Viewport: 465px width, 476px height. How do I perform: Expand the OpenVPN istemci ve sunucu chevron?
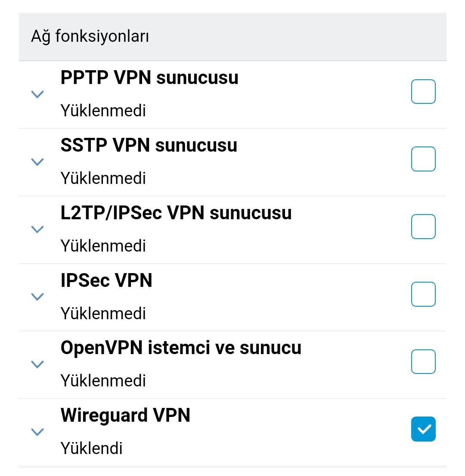[37, 364]
